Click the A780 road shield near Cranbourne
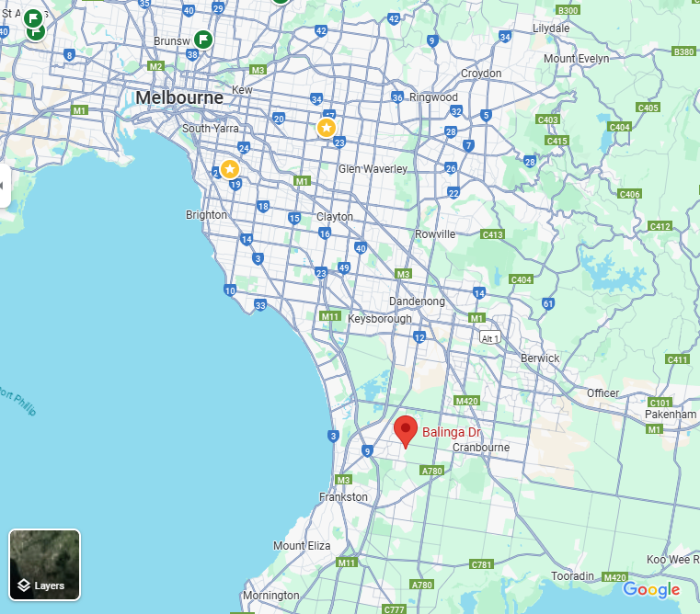700x614 pixels. click(432, 471)
